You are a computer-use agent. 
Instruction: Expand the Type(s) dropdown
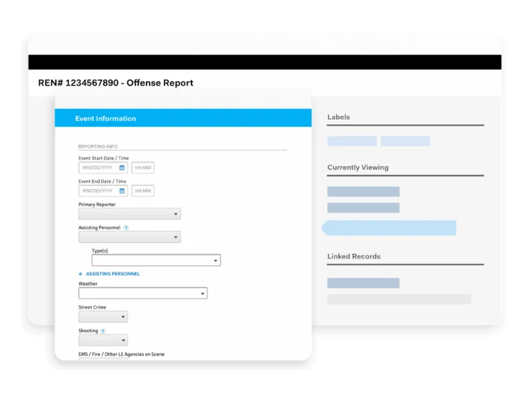[x=156, y=260]
